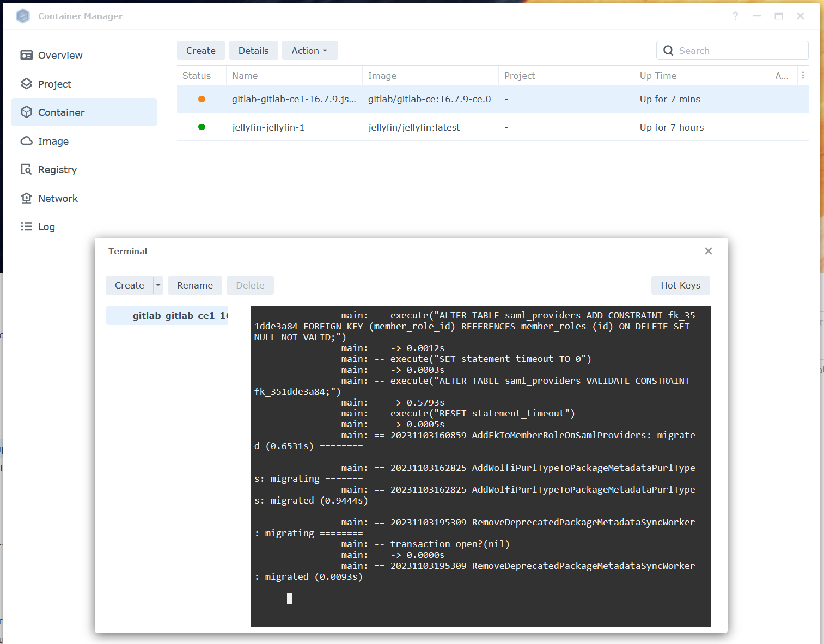Select the Project sidebar icon

pyautogui.click(x=27, y=83)
